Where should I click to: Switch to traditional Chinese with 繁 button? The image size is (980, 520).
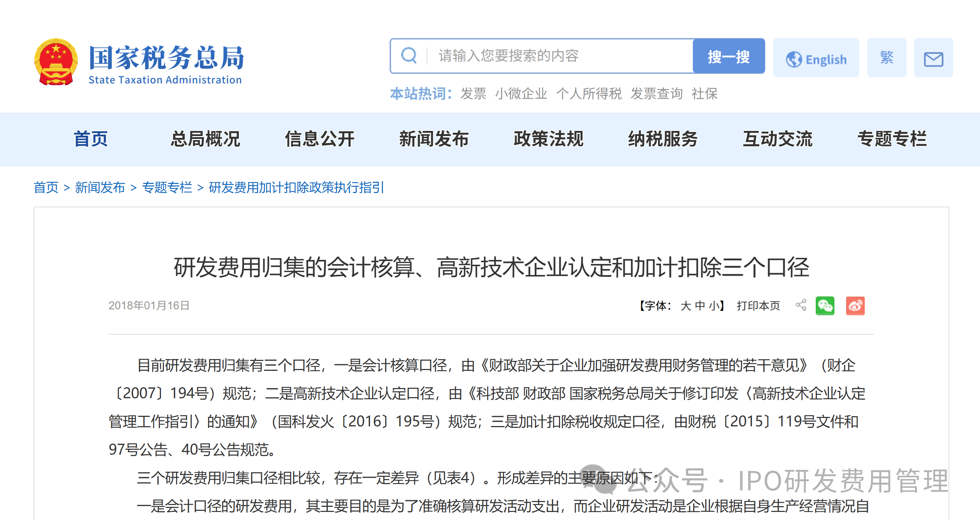click(x=887, y=58)
